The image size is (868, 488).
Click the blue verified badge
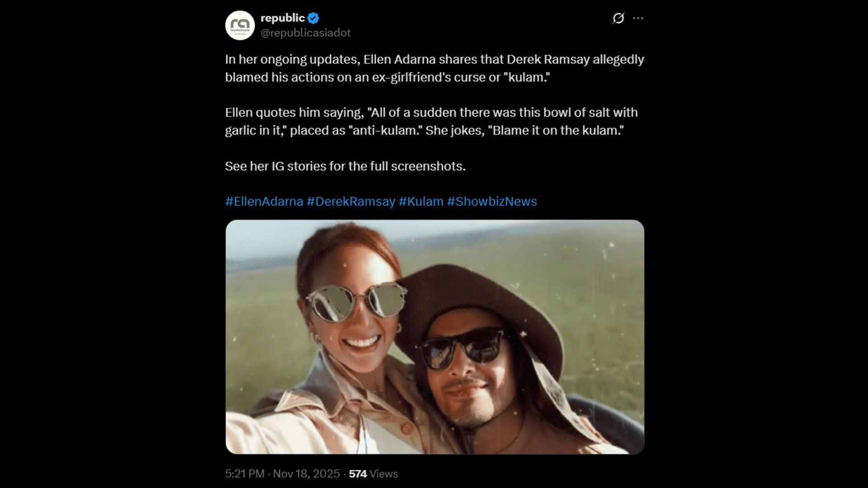[313, 18]
